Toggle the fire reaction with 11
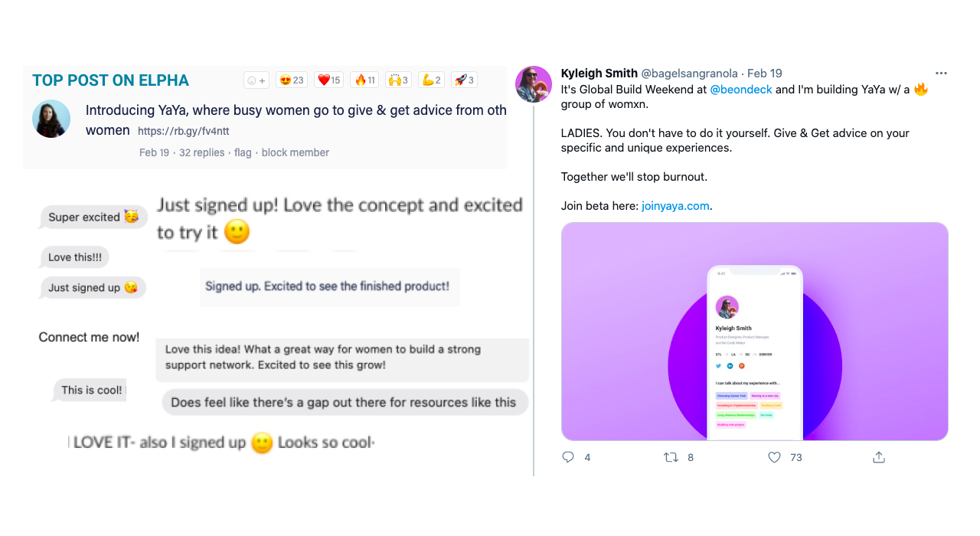The height and width of the screenshot is (536, 980). [x=364, y=80]
